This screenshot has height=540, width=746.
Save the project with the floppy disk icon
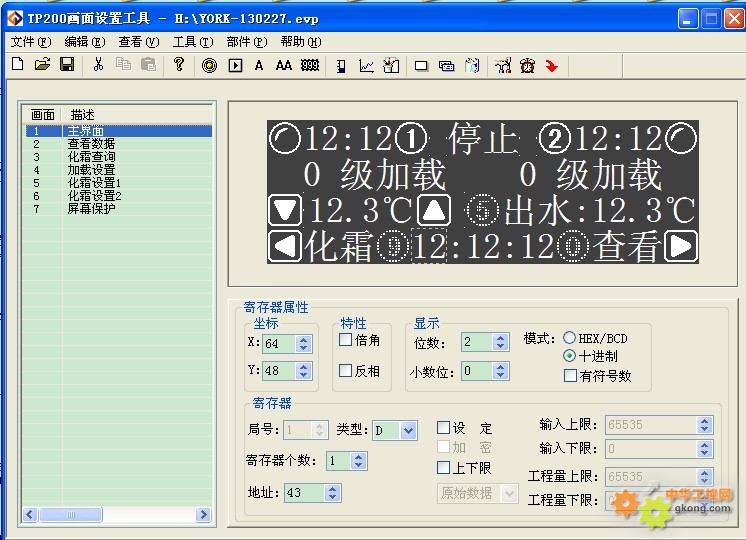point(67,64)
